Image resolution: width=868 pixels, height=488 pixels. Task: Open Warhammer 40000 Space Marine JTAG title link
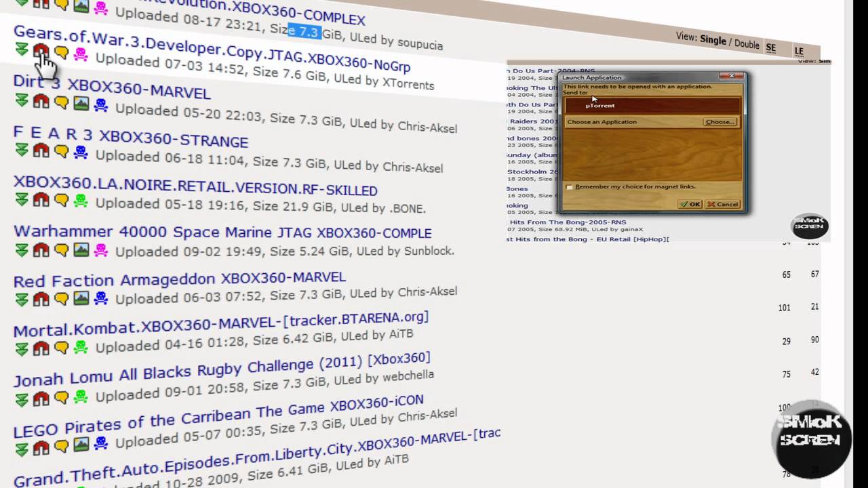click(x=222, y=232)
